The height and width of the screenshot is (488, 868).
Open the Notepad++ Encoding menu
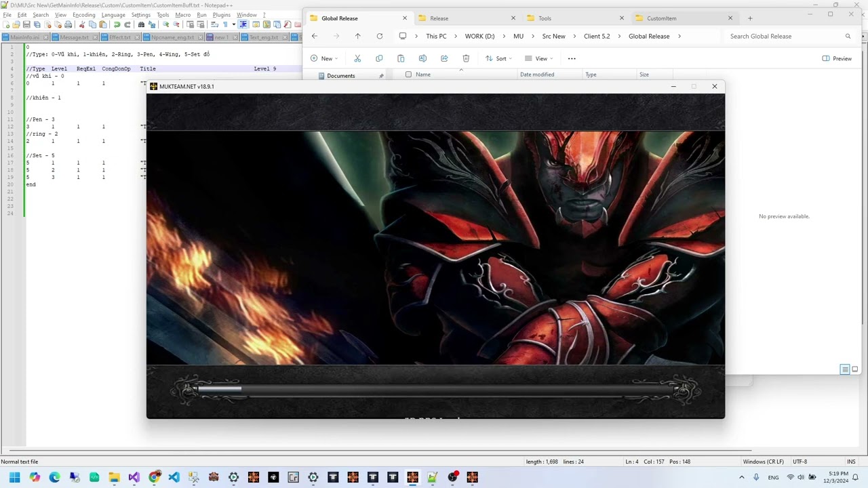click(83, 15)
